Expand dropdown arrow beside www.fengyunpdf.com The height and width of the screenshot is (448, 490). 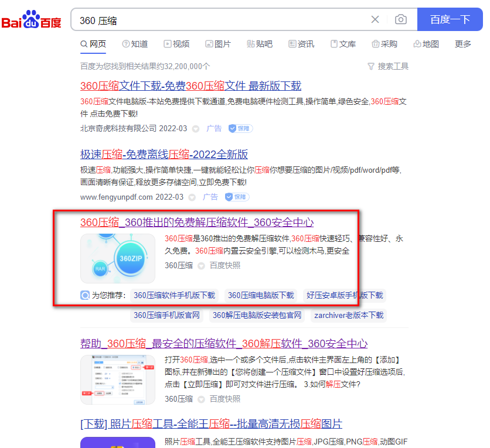coord(192,197)
